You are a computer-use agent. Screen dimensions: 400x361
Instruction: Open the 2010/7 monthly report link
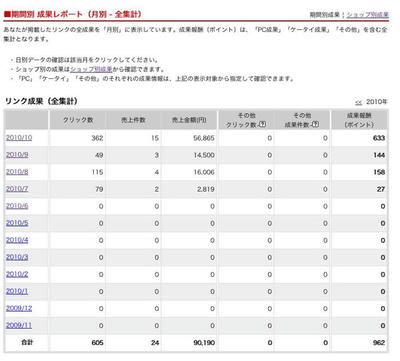click(17, 189)
